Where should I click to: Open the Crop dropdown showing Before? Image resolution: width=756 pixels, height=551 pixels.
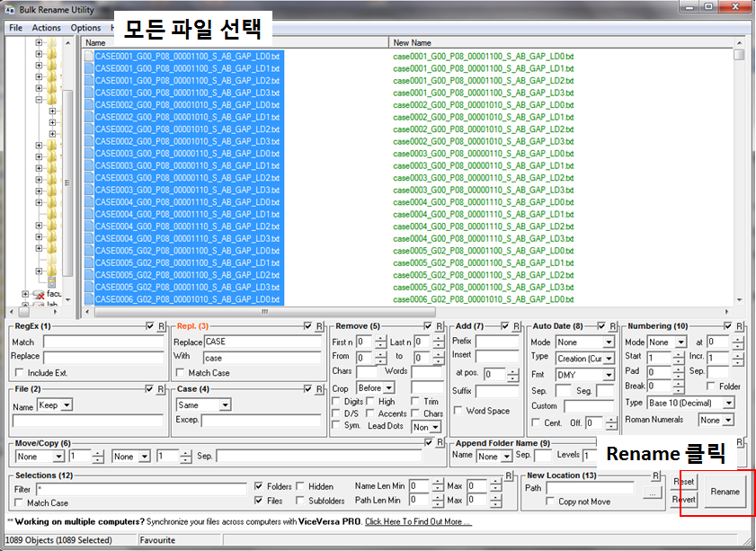[x=375, y=387]
